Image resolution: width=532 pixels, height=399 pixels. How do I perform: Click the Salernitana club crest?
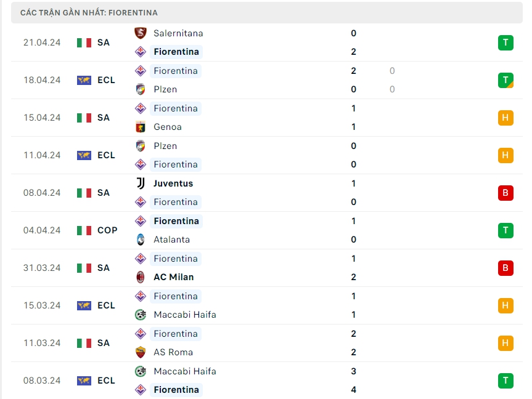[141, 33]
